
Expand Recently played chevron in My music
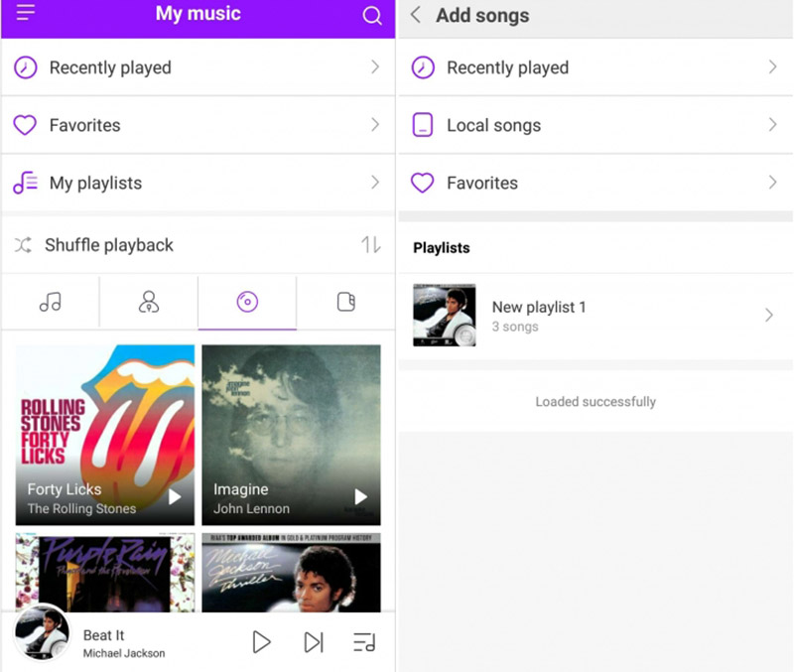coord(375,67)
